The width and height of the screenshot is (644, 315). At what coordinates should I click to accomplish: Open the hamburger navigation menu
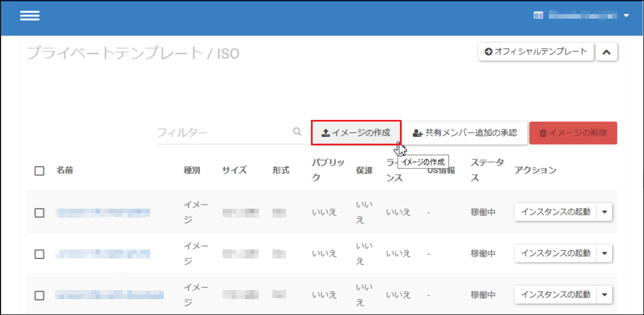(x=29, y=16)
